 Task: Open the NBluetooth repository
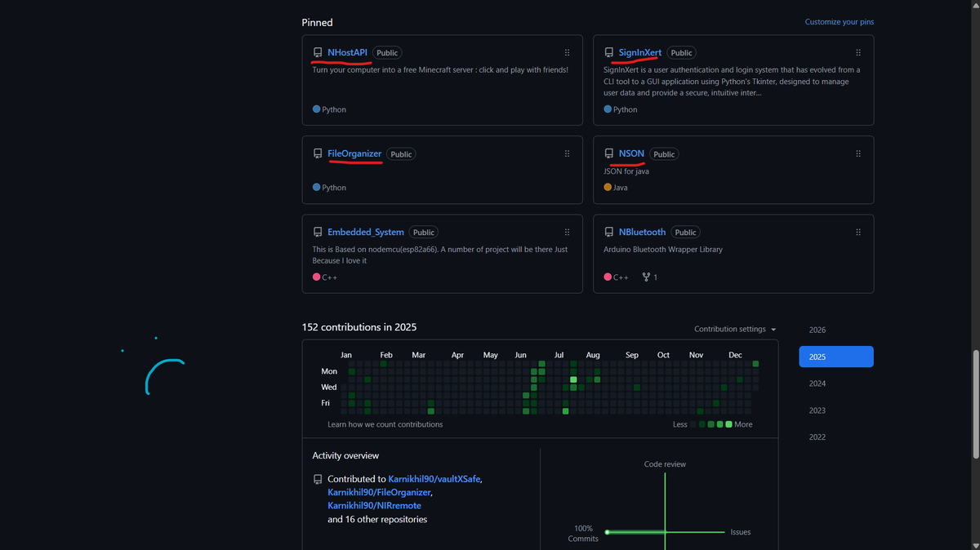(x=643, y=232)
